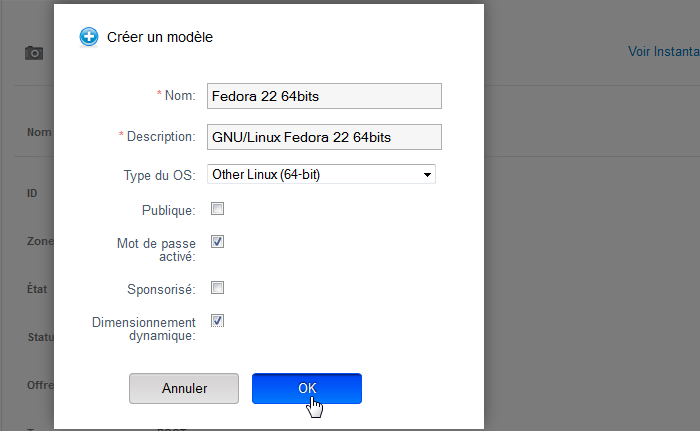The width and height of the screenshot is (700, 431).
Task: Click the Mot de passe activé label
Action: point(156,249)
